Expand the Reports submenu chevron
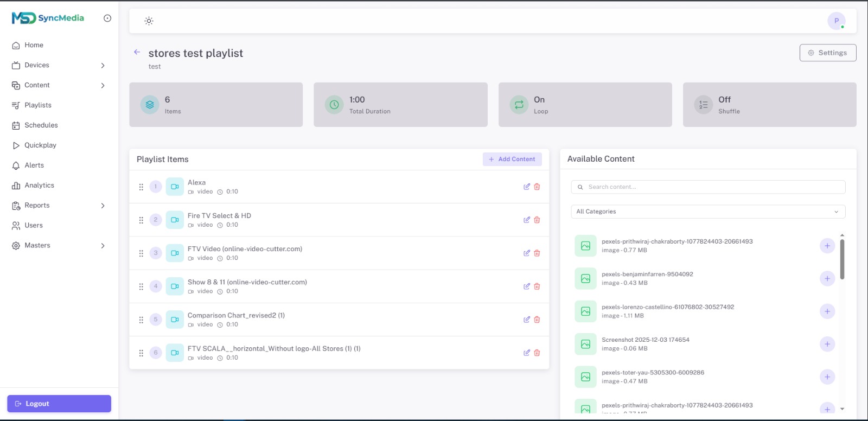The image size is (868, 421). 103,206
